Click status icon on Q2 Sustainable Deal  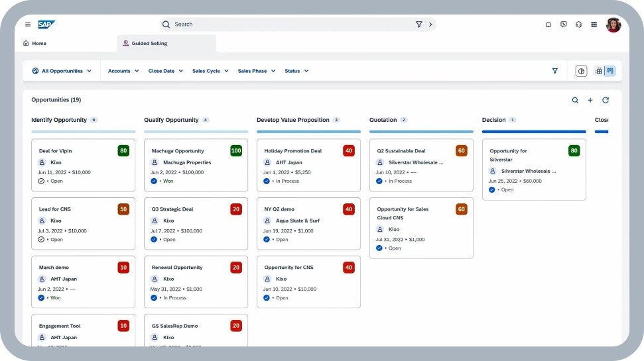click(379, 181)
